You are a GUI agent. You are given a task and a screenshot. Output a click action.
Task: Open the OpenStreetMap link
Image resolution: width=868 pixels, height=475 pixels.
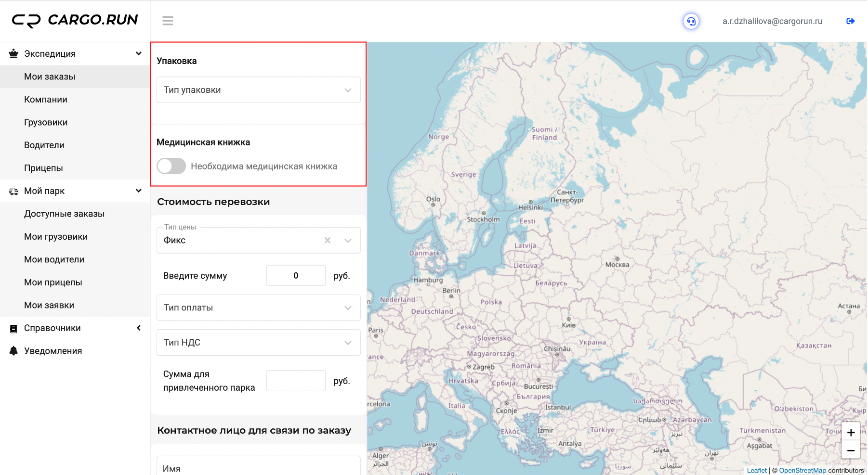coord(802,470)
